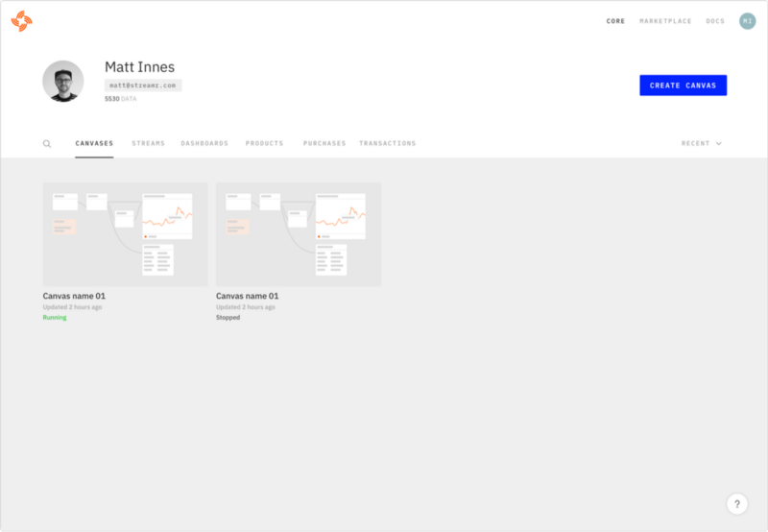Switch to the Dashboards tab
768x532 pixels.
[204, 143]
